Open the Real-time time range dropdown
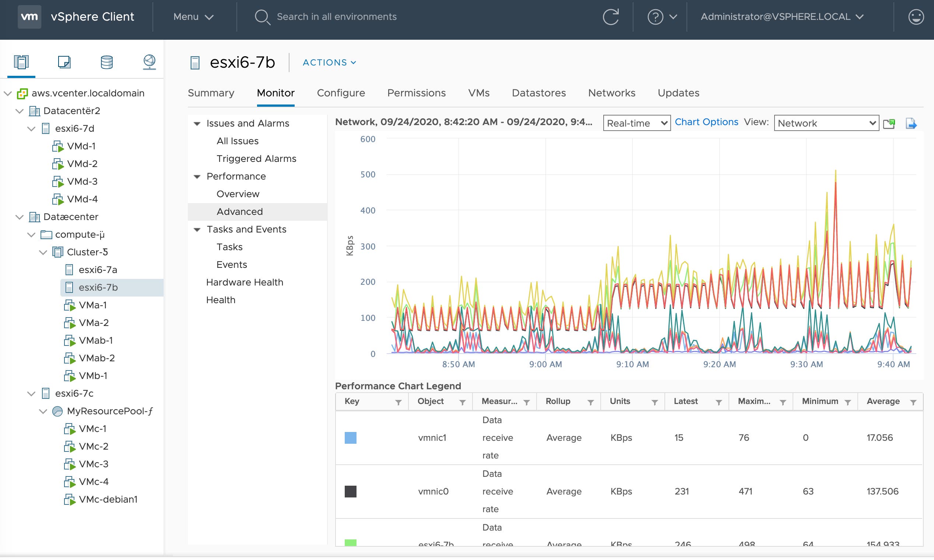The width and height of the screenshot is (934, 560). point(636,123)
